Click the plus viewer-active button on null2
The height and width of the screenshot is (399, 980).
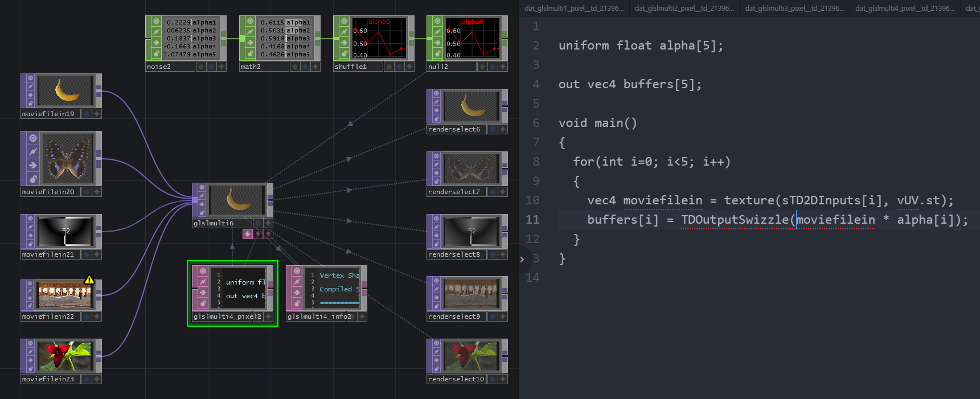[x=503, y=67]
